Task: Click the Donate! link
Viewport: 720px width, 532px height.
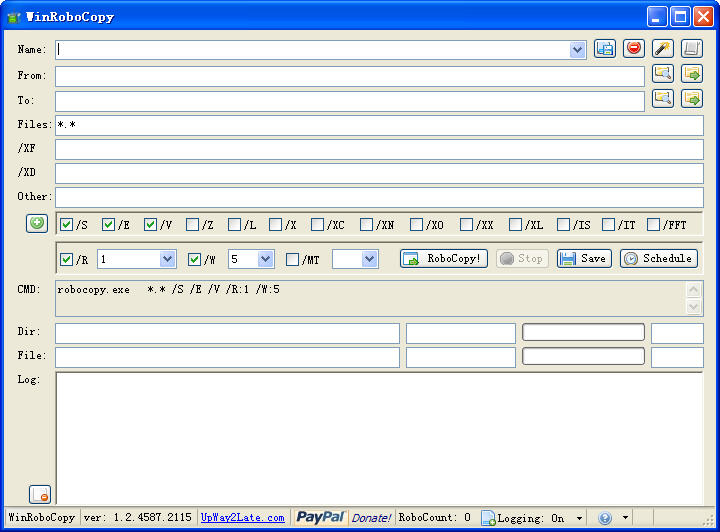Action: click(371, 518)
